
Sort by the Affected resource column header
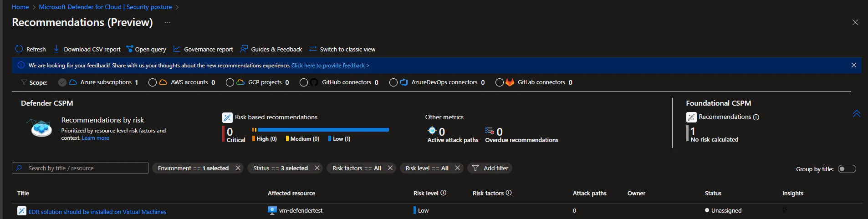pyautogui.click(x=291, y=193)
